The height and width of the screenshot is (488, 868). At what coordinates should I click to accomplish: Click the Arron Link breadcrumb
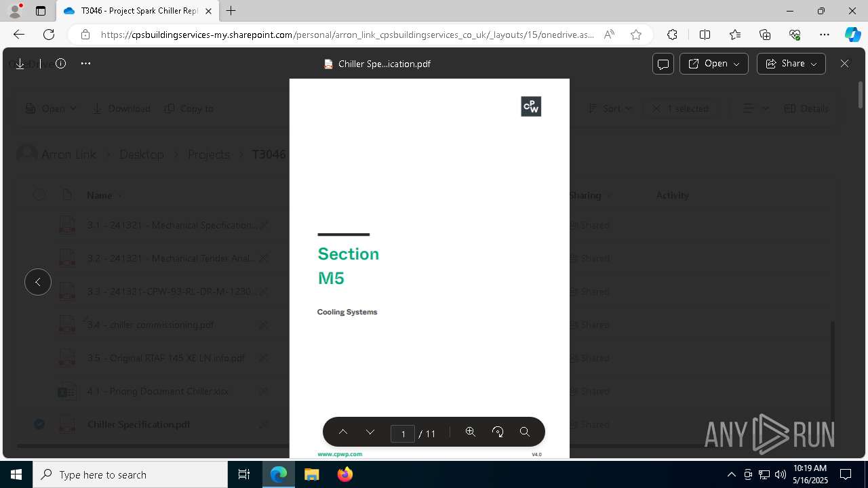tap(69, 155)
